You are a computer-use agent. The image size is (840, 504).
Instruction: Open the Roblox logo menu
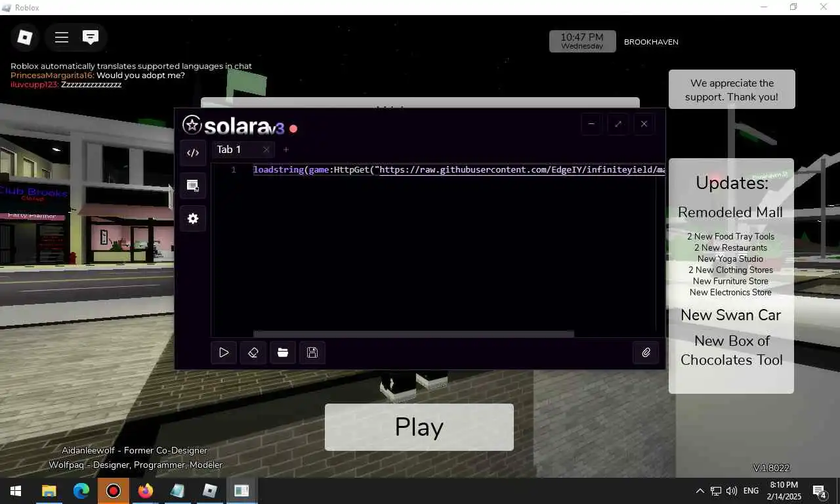(25, 37)
